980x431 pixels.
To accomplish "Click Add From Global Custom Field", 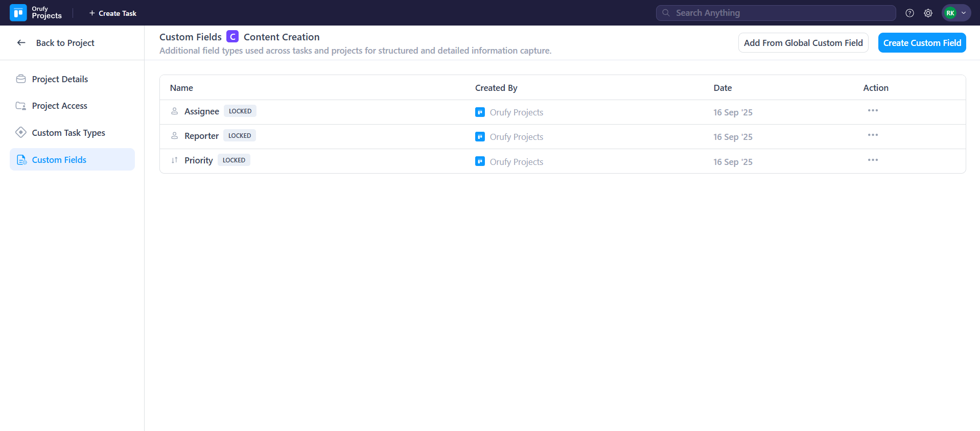I will [x=803, y=43].
